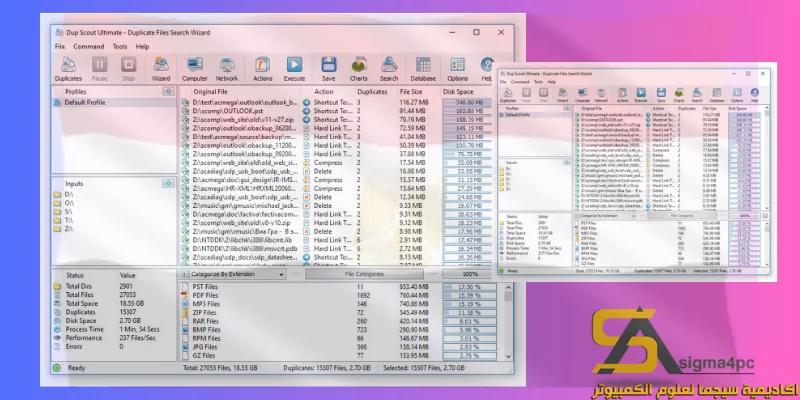Select Default Profile in large window
Viewport: 800px width, 400px height.
[x=114, y=102]
